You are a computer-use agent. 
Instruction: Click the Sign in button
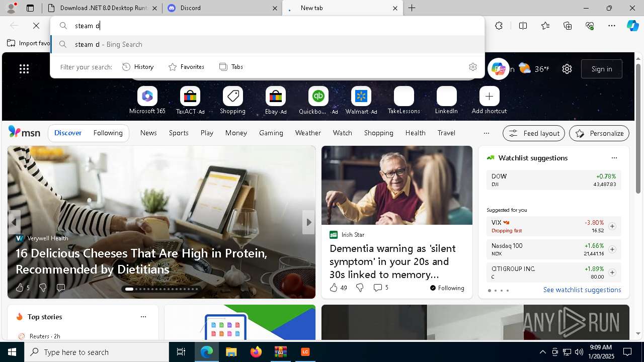point(602,69)
